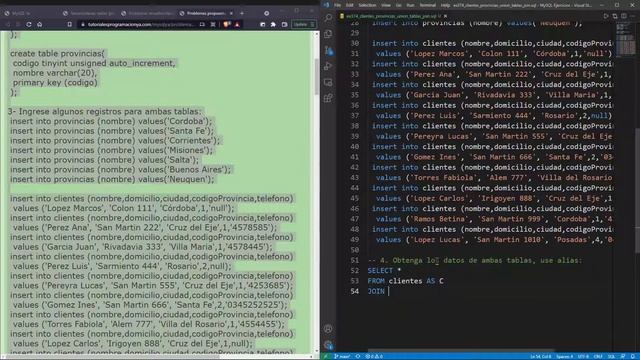Open changes compare icon in editor title
The height and width of the screenshot is (360, 640).
click(x=615, y=16)
